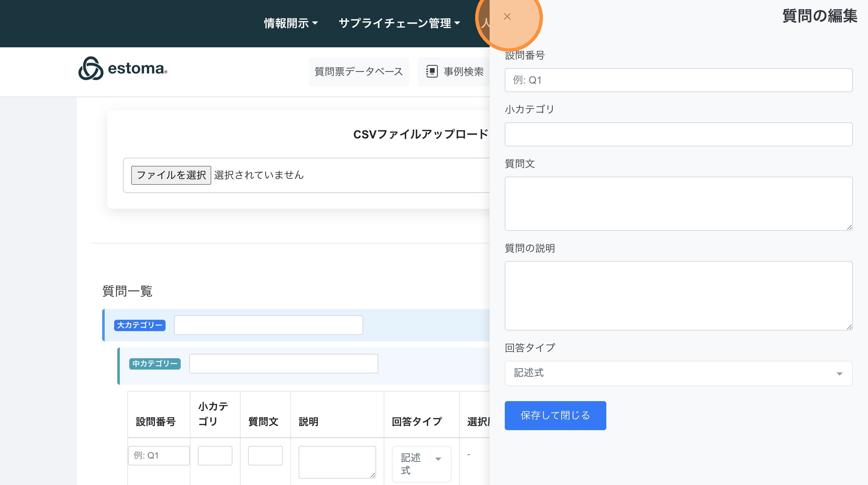Click the 中カテゴリー name input
Image resolution: width=868 pixels, height=485 pixels.
(283, 363)
